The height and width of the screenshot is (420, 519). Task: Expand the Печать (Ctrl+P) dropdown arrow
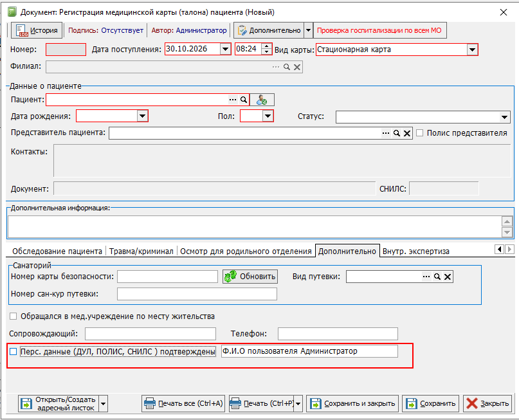(x=298, y=404)
